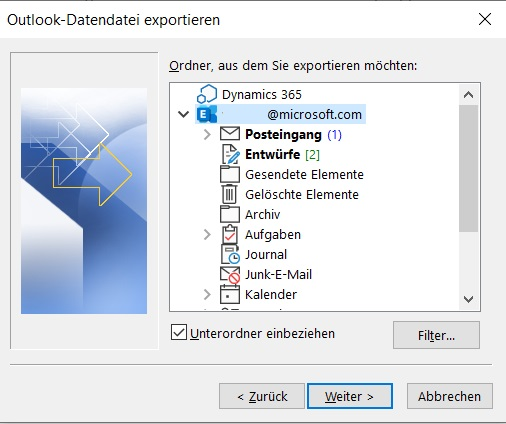Click the Archiv folder icon
506x424 pixels.
click(x=230, y=214)
